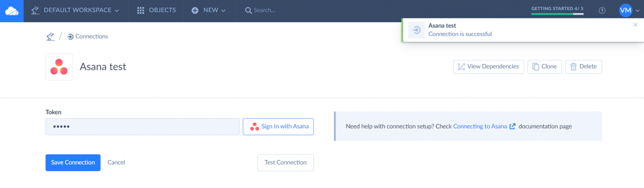Click inside the Token input field
644x188 pixels.
pyautogui.click(x=142, y=126)
